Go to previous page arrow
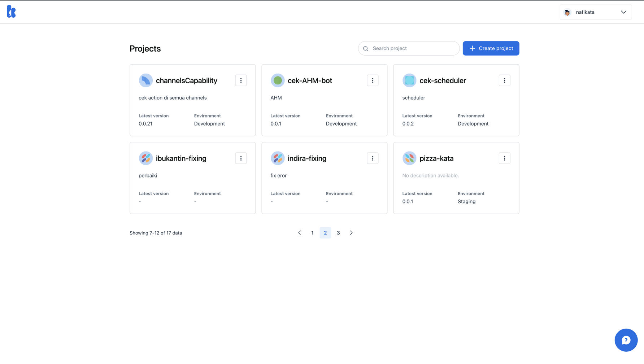Viewport: 644px width, 364px height. click(x=299, y=233)
